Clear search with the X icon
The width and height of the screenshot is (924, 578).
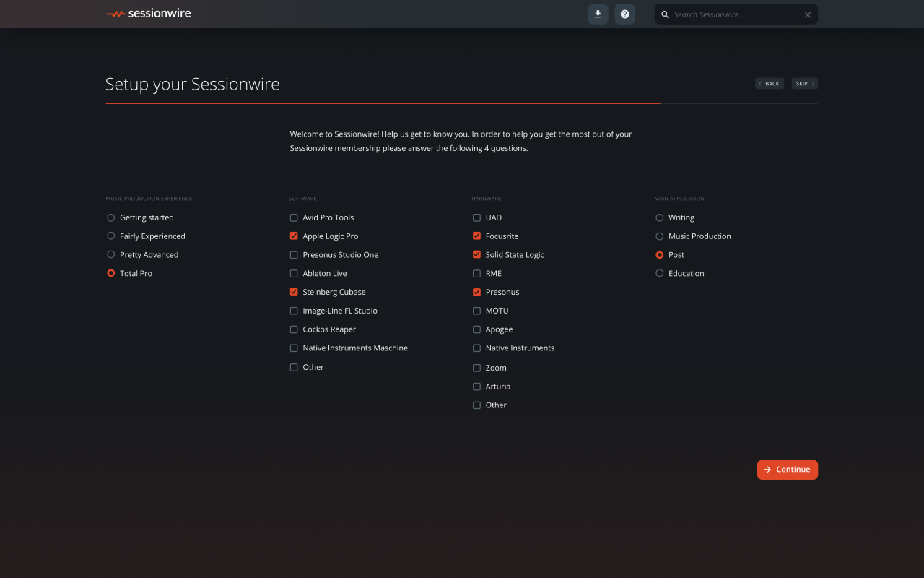tap(808, 14)
